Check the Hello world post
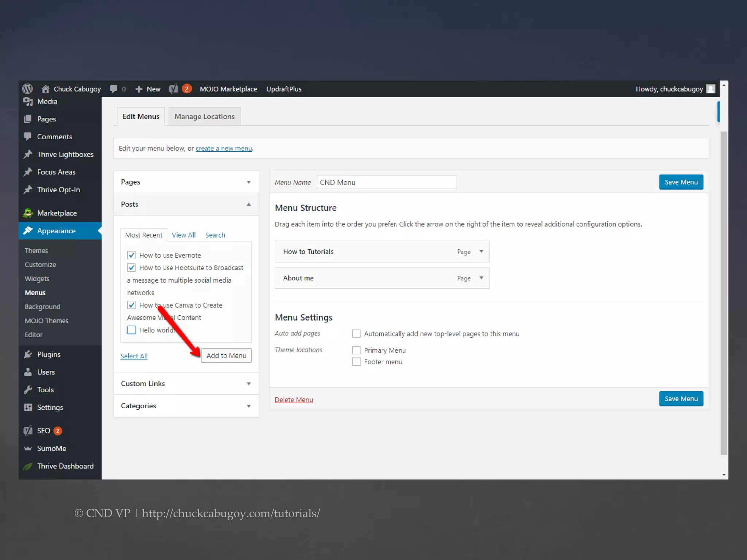Image resolution: width=747 pixels, height=560 pixels. tap(131, 330)
